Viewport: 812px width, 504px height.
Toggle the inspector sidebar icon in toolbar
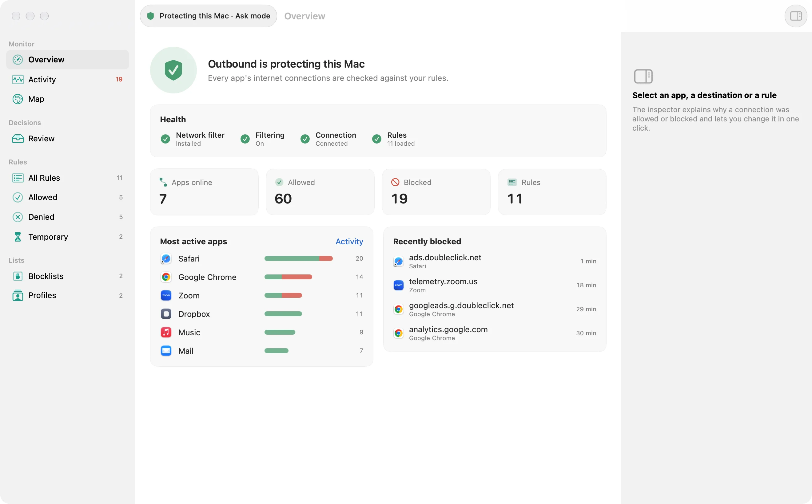tap(796, 16)
